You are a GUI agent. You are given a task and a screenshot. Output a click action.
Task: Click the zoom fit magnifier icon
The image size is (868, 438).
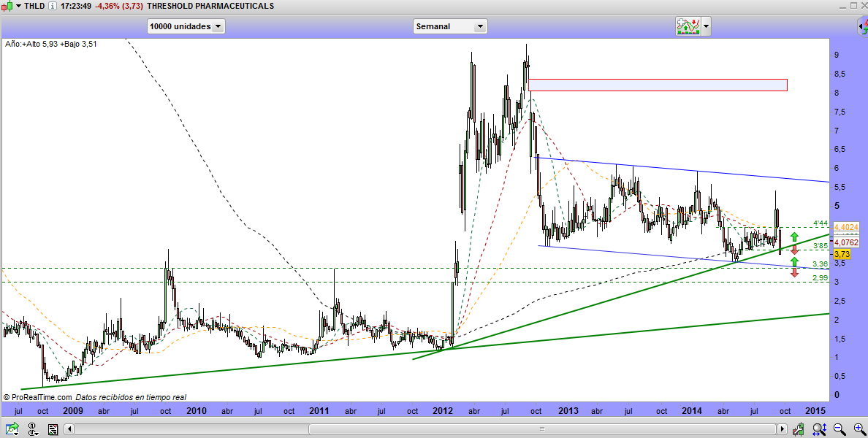pos(819,429)
